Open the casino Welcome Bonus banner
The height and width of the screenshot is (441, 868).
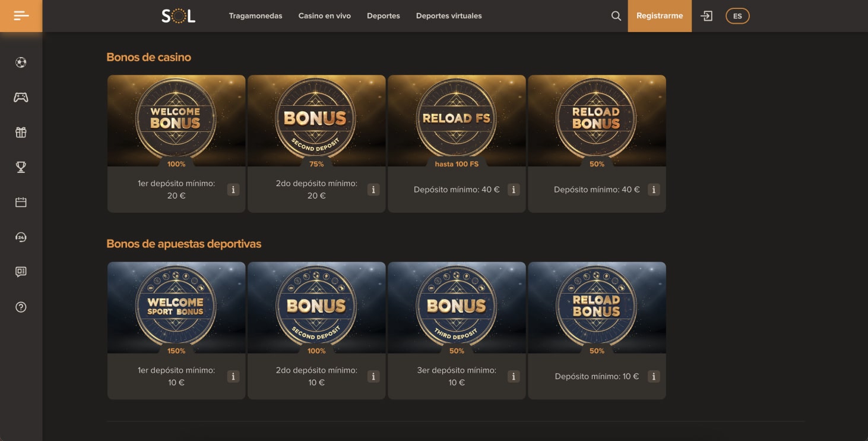176,121
